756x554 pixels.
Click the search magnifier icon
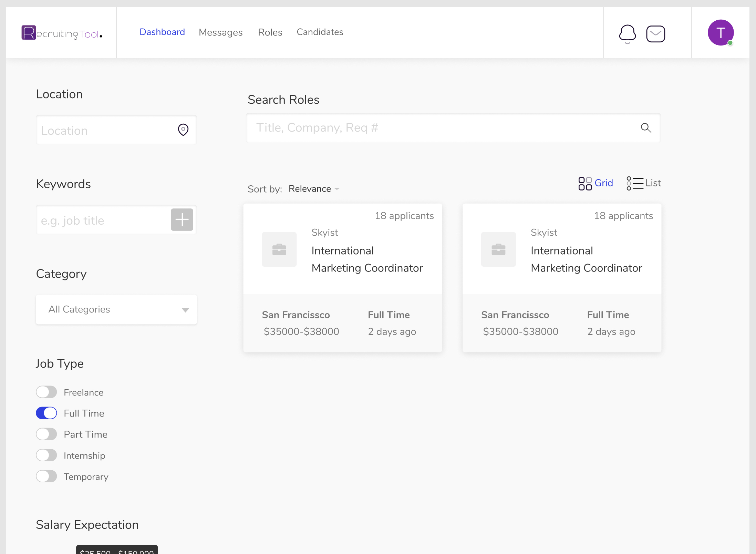click(x=646, y=128)
